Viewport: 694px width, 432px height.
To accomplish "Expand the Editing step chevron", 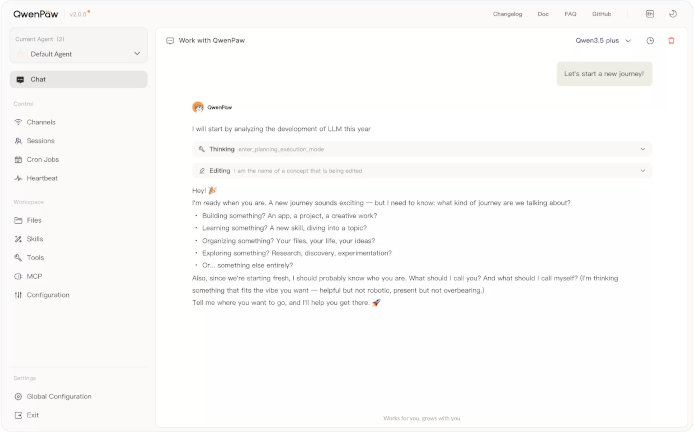I will 643,171.
